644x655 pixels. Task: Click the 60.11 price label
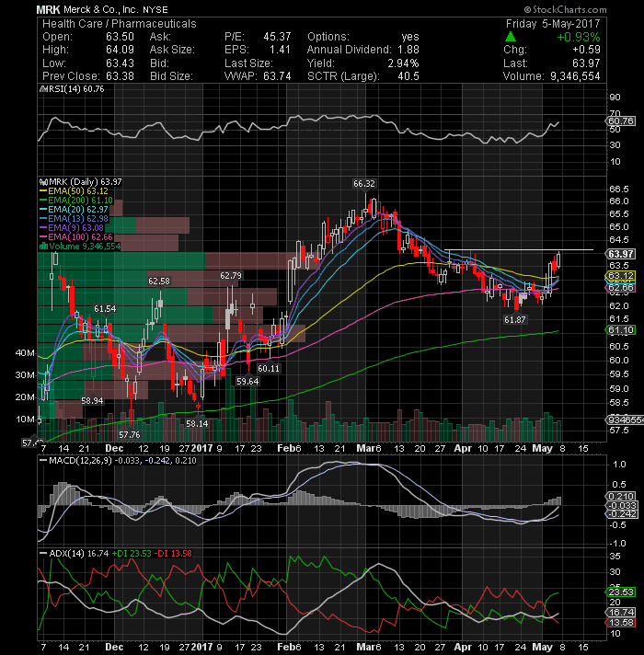tap(269, 369)
